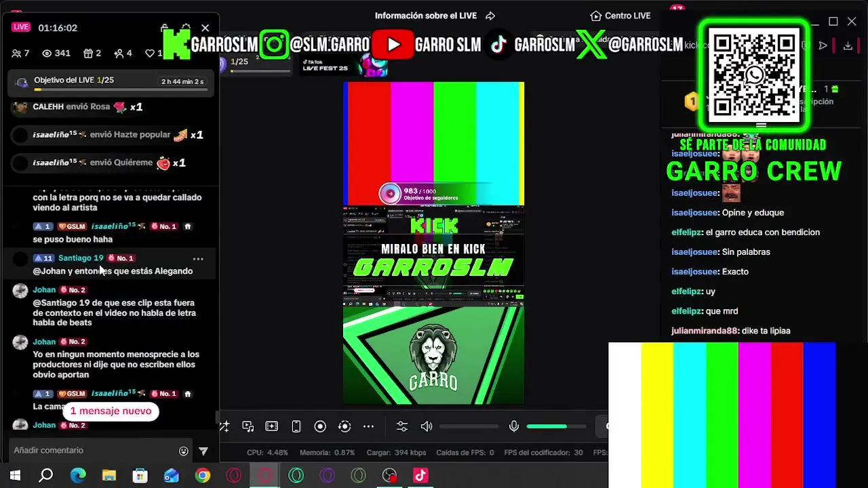Screen dimensions: 868x488
Task: Click CALEHH envió Rosa gift notification
Action: click(x=78, y=107)
